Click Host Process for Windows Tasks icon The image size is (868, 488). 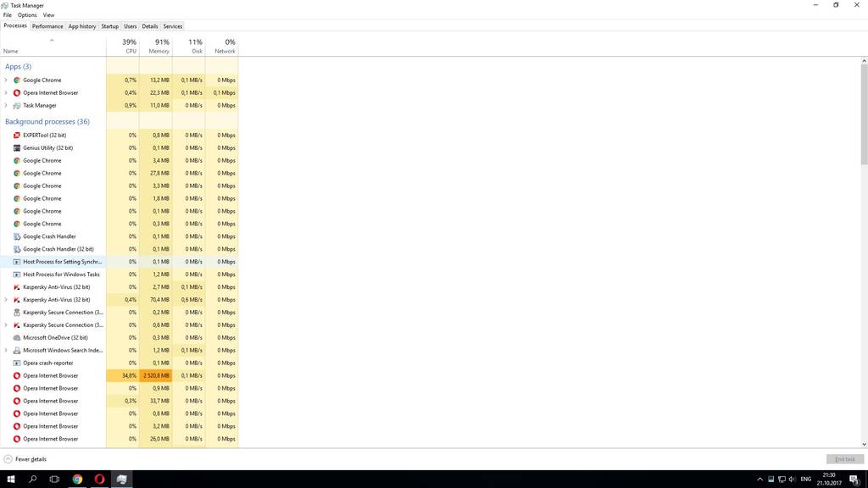tap(17, 274)
